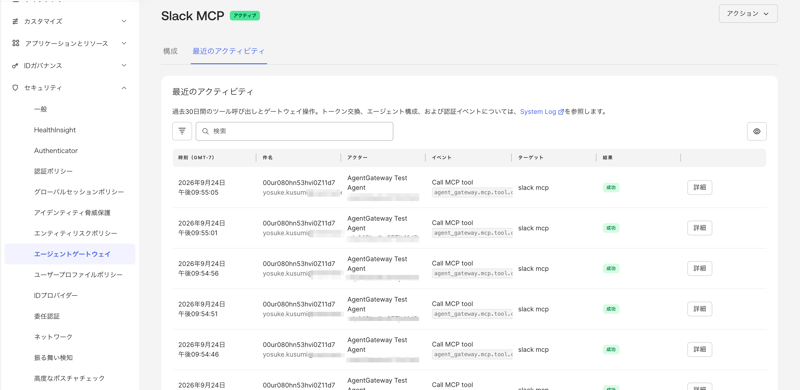Open エンティティリスクポリシー menu item
Image resolution: width=800 pixels, height=390 pixels.
coord(76,234)
